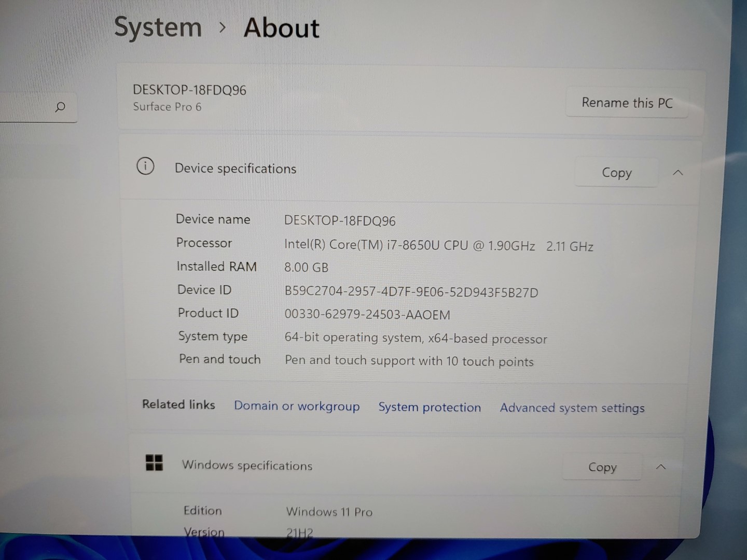The image size is (747, 560).
Task: Click the Edition label
Action: pos(202,510)
